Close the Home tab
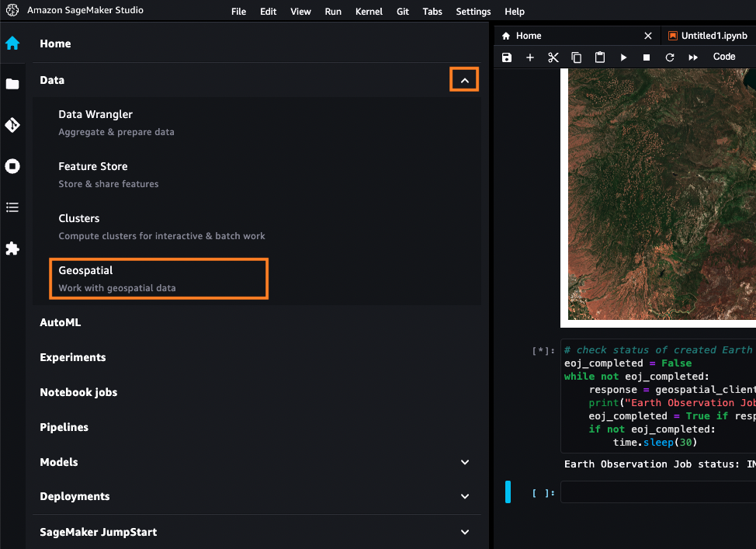 click(x=648, y=36)
